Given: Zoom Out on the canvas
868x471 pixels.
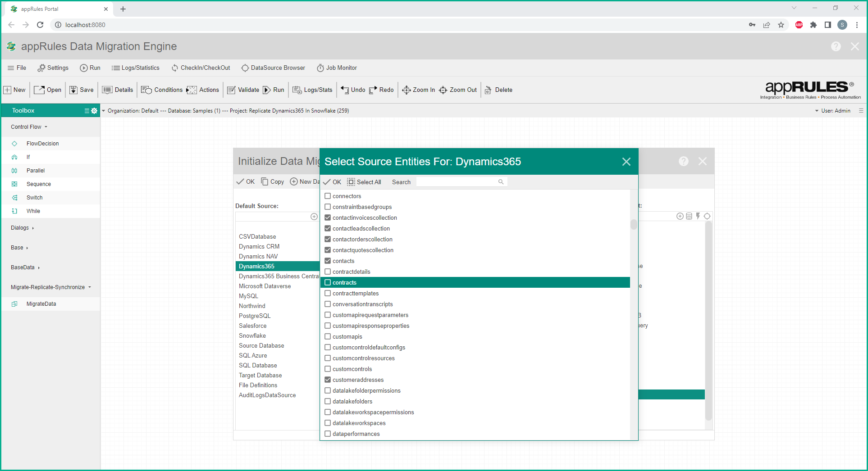Looking at the screenshot, I should 458,90.
